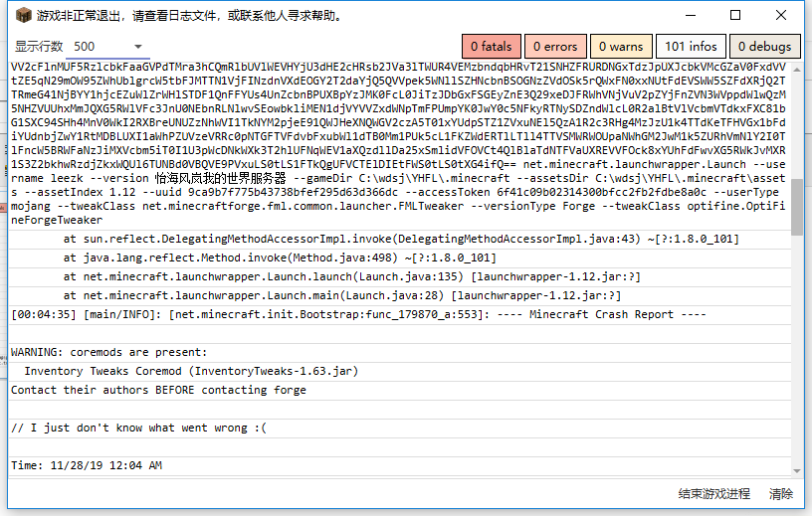Click the 结束游戏进程 button

coord(714,494)
